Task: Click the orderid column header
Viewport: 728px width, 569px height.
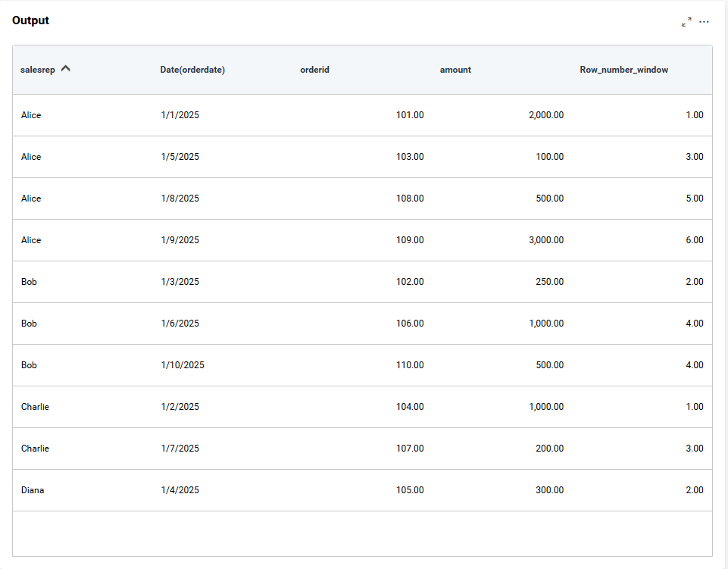Action: [314, 70]
